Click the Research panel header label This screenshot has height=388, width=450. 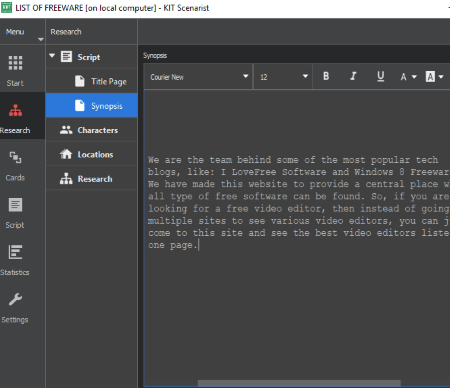[66, 32]
